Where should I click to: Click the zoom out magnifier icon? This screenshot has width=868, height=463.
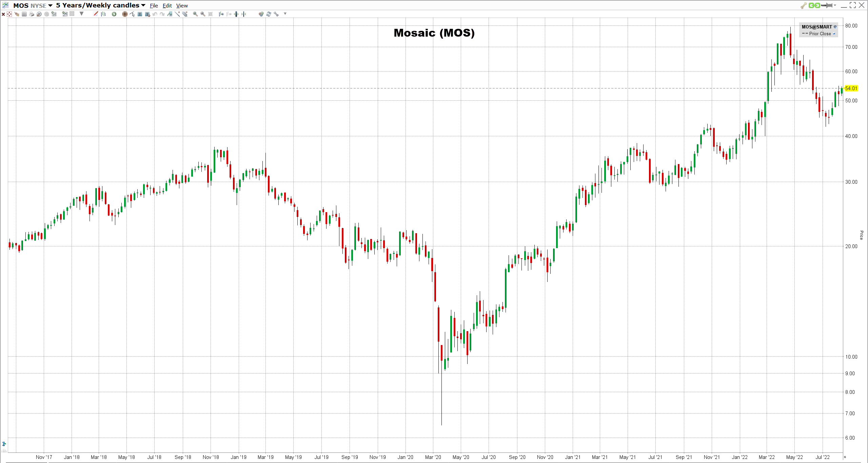point(203,14)
